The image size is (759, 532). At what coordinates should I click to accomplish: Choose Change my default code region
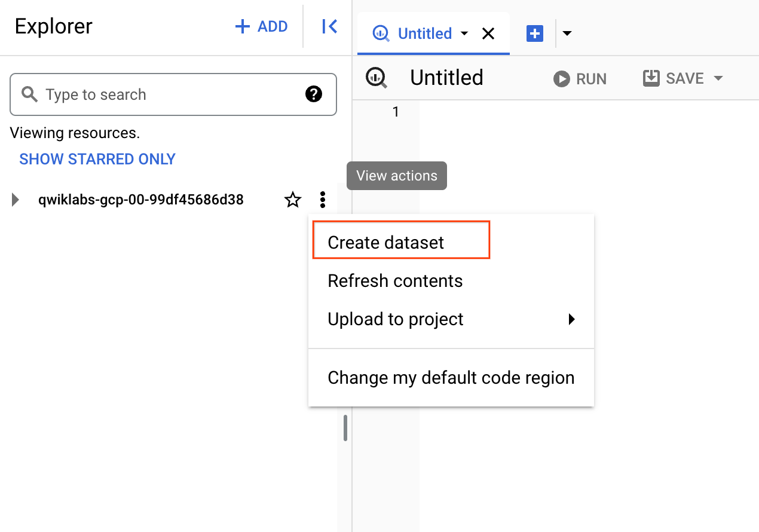[x=451, y=377]
